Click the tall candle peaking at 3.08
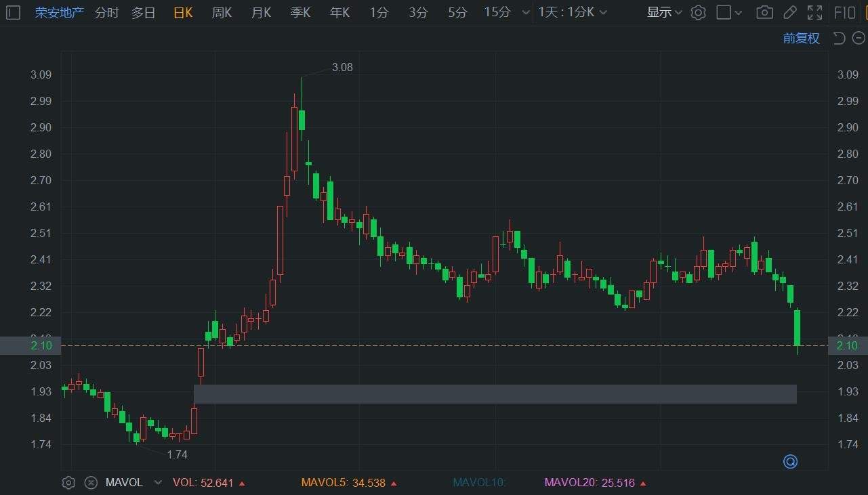The height and width of the screenshot is (495, 868). [x=302, y=119]
